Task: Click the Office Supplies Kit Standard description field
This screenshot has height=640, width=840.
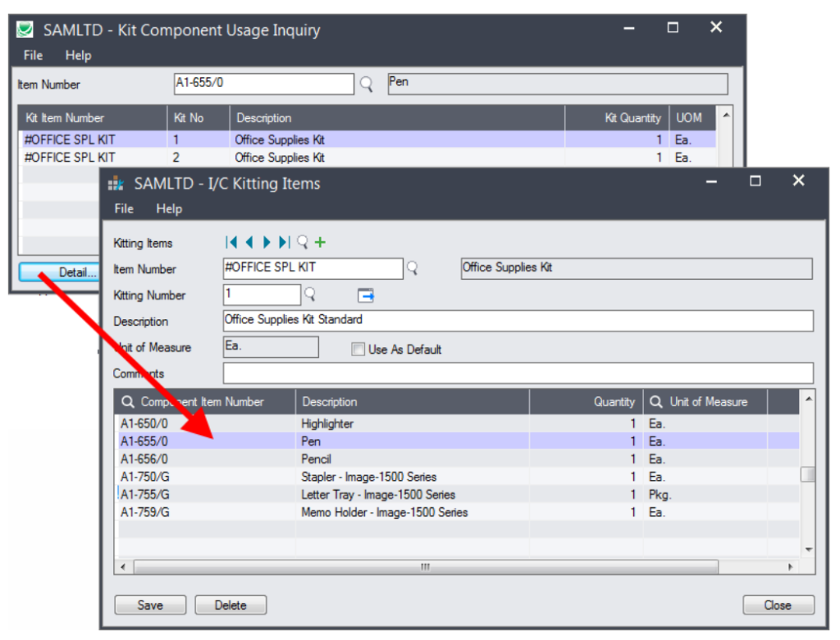Action: tap(518, 321)
